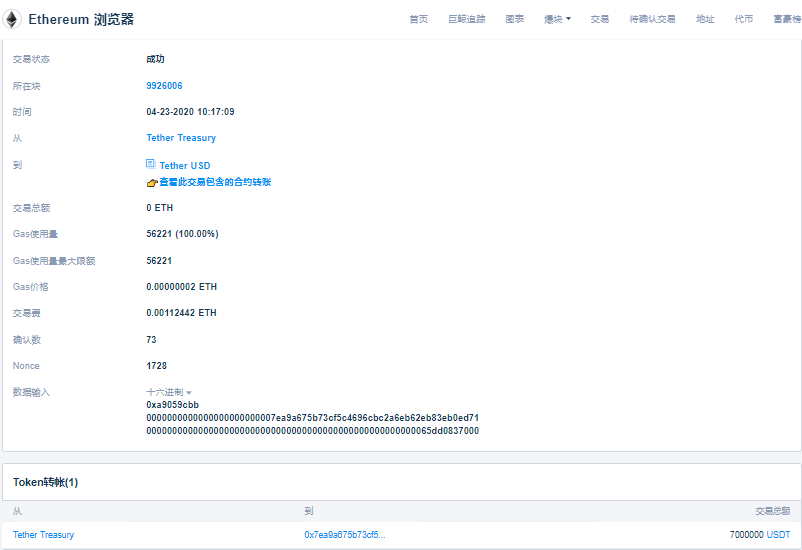
Task: Select the transaction fee 0.00112442 ETH
Action: [181, 313]
